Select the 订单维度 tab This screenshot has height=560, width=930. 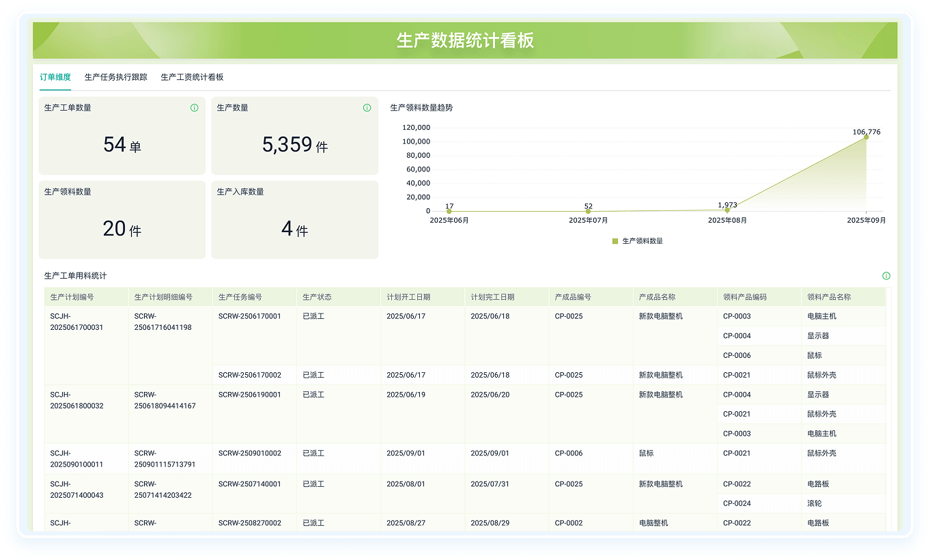click(x=55, y=77)
